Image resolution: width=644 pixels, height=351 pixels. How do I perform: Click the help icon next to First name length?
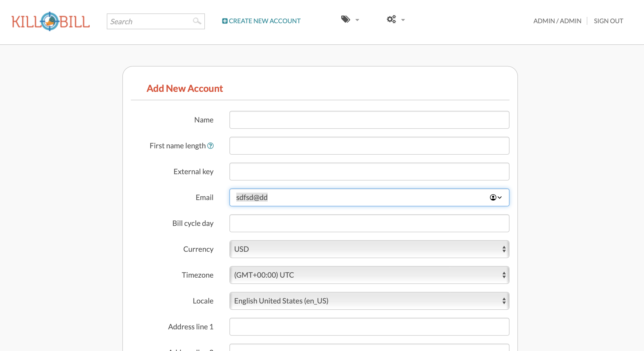(210, 145)
